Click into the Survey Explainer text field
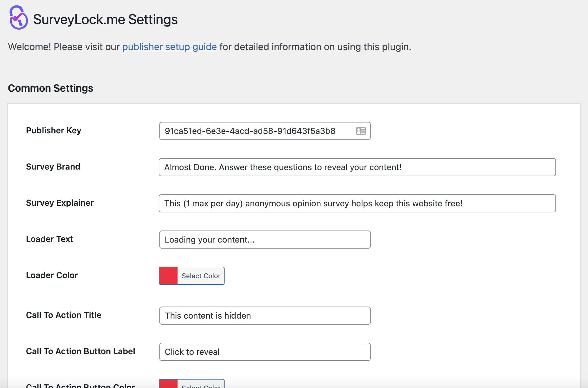588x388 pixels. (357, 203)
